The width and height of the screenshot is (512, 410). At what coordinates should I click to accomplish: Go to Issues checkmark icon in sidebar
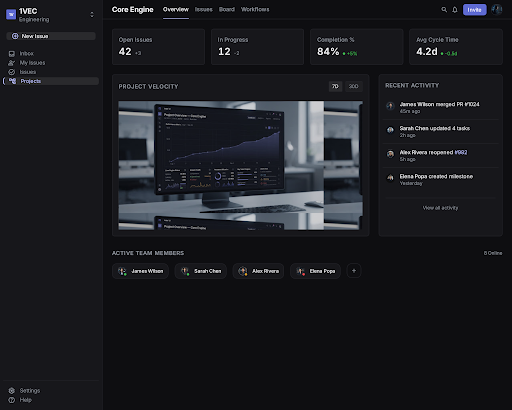pyautogui.click(x=12, y=72)
